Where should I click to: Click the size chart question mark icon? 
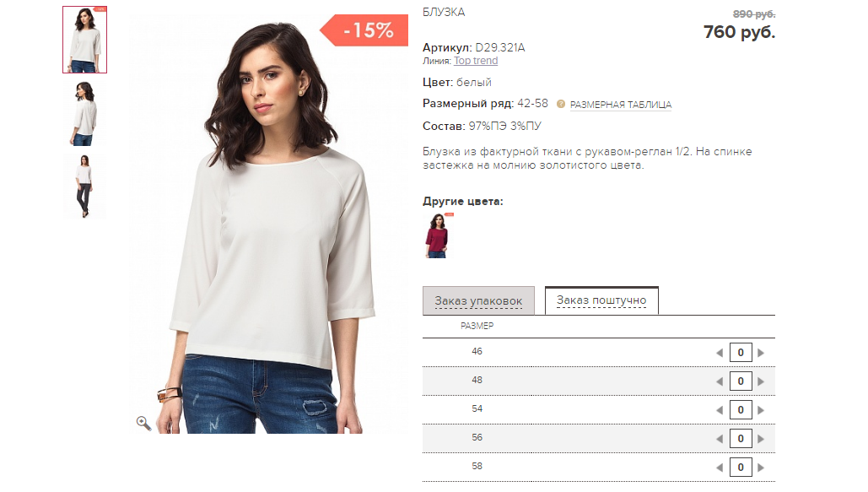tap(560, 105)
